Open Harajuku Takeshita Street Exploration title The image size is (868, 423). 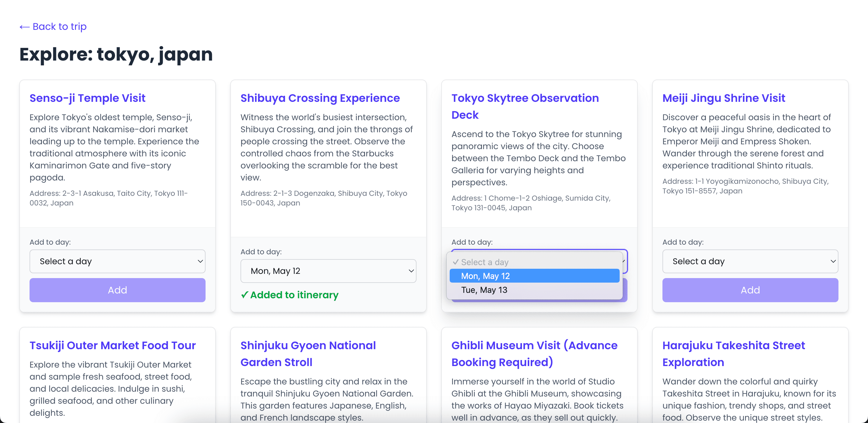(x=734, y=354)
